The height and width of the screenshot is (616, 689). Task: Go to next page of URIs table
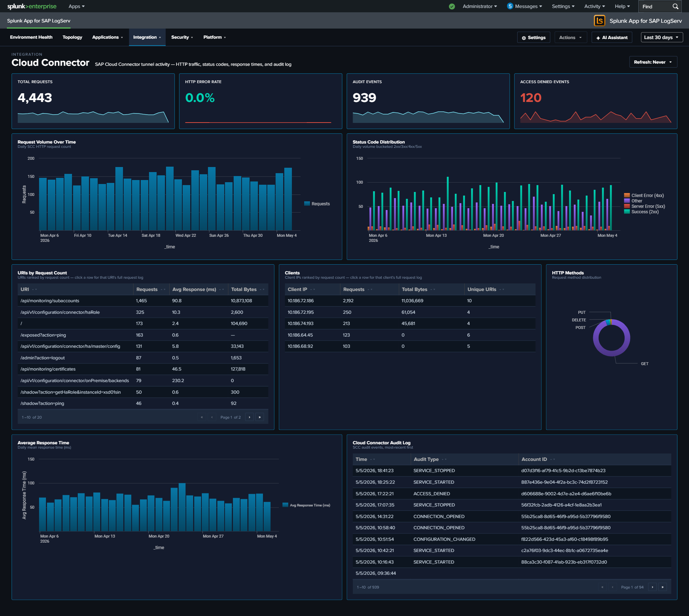(249, 417)
